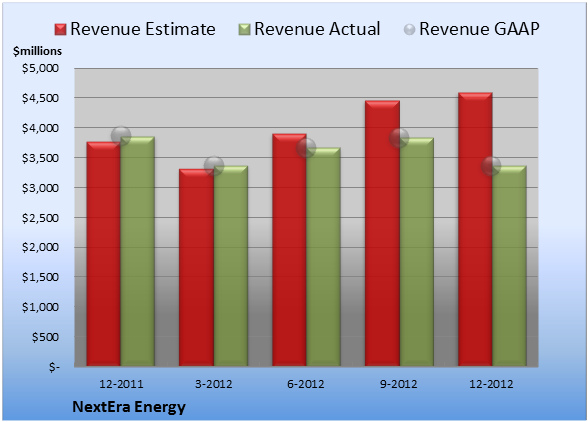
Task: Select the green actual bar for 12-2012
Action: pos(510,266)
